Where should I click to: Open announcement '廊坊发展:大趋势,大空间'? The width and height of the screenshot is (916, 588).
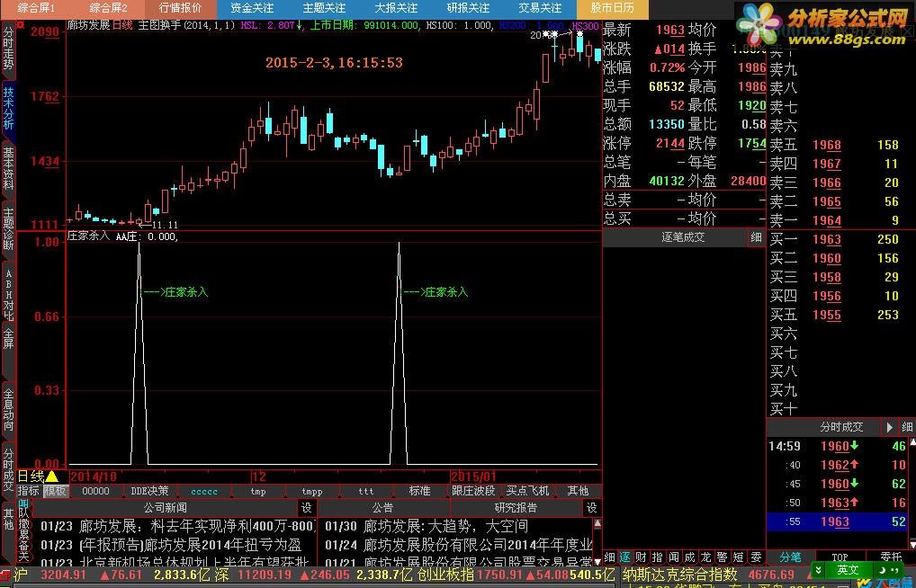445,527
